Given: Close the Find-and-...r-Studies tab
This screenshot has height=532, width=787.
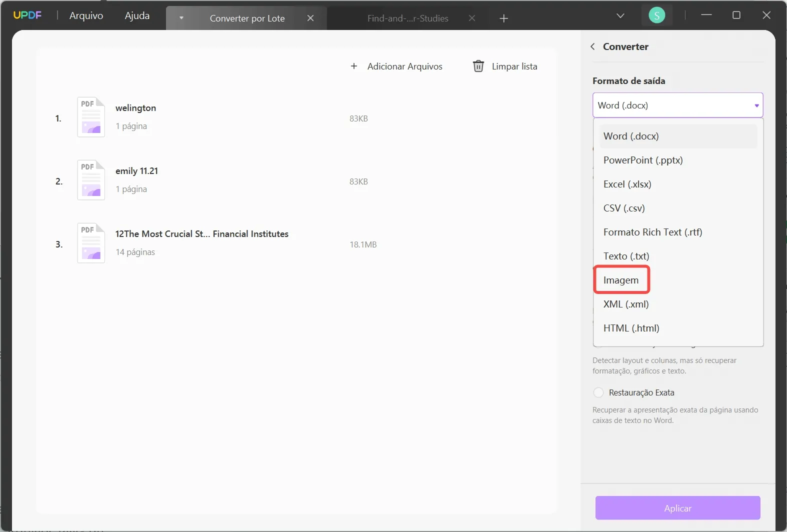Looking at the screenshot, I should [x=472, y=18].
